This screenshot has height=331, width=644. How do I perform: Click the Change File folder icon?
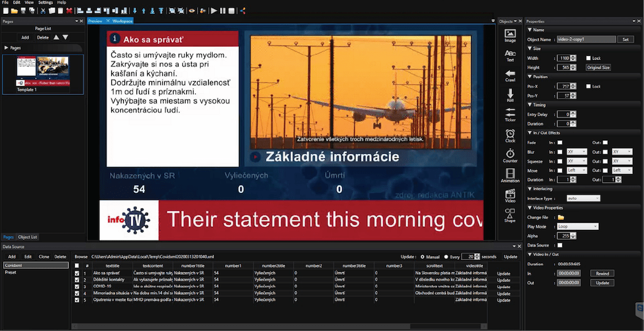[x=560, y=217]
